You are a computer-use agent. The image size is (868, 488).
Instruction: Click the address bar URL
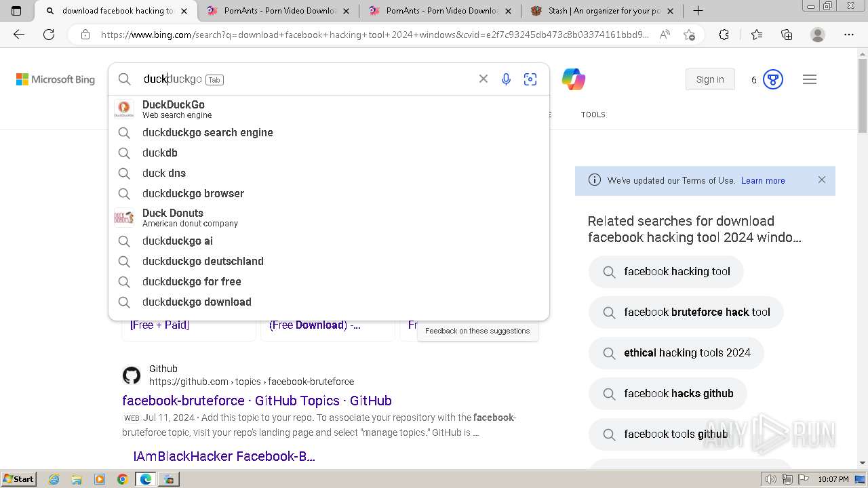(374, 35)
